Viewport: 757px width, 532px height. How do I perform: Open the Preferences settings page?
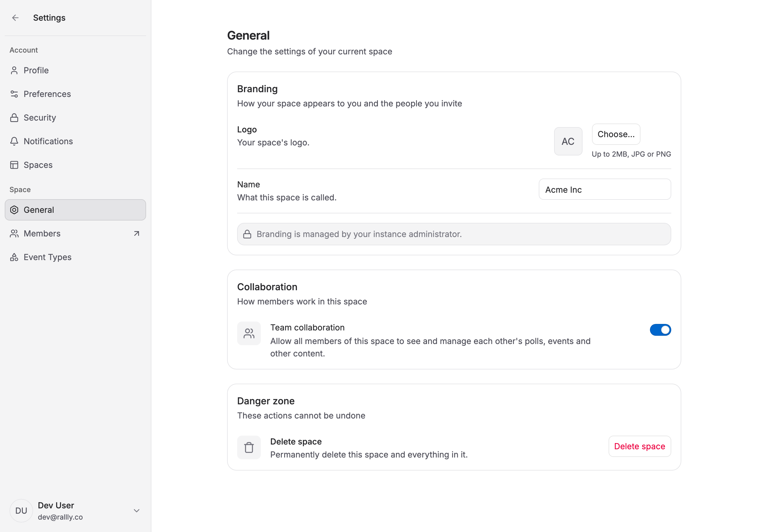[x=75, y=94]
